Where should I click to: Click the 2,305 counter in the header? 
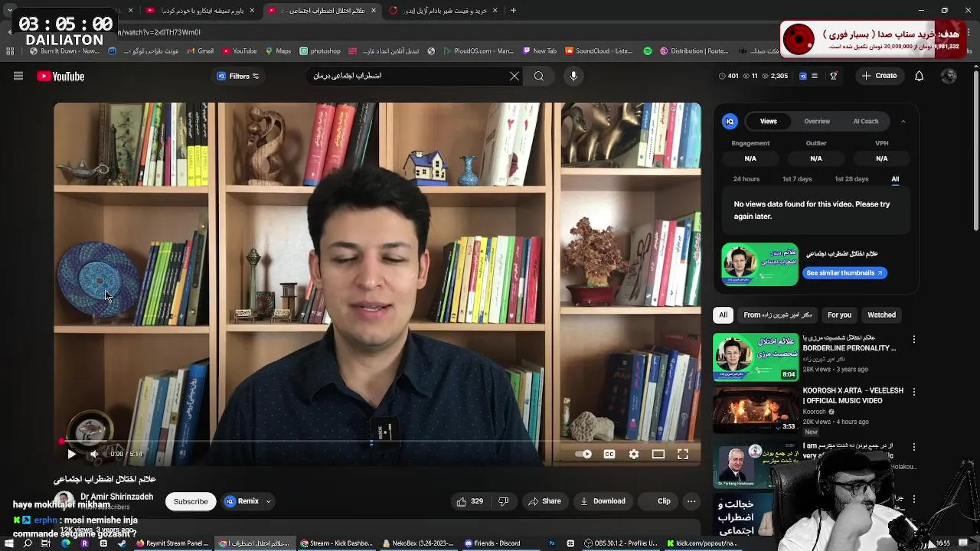click(774, 76)
